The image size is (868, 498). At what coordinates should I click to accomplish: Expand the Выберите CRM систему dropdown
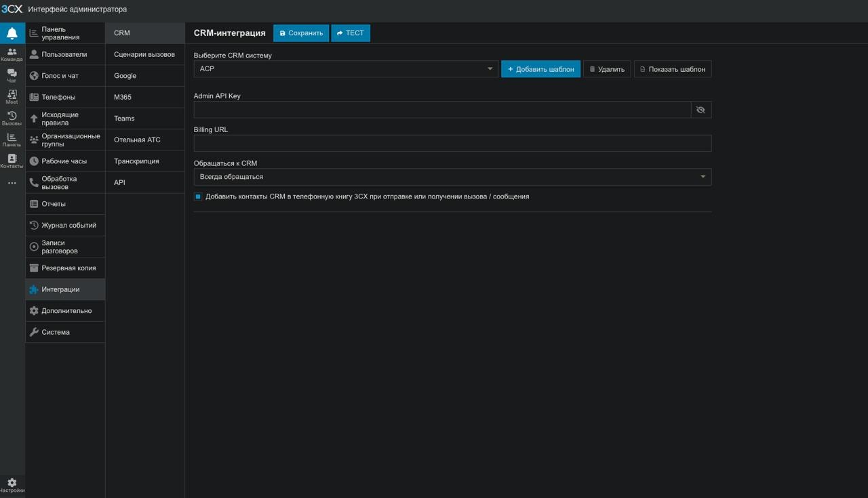346,69
